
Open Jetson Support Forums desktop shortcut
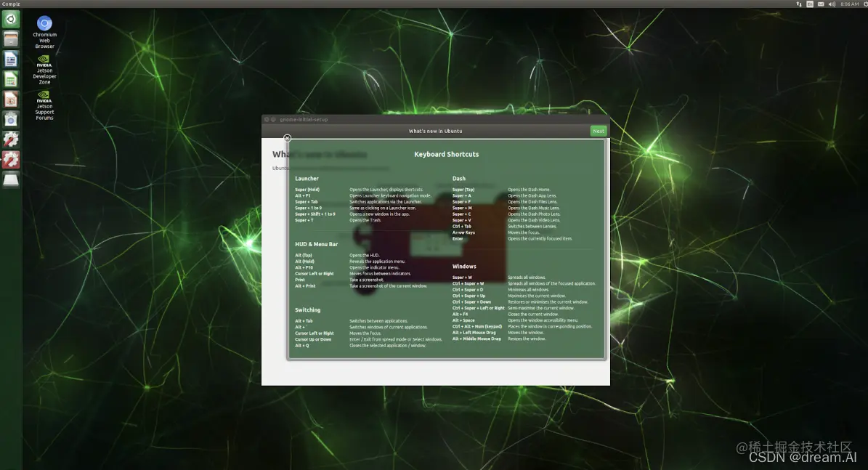pos(44,105)
